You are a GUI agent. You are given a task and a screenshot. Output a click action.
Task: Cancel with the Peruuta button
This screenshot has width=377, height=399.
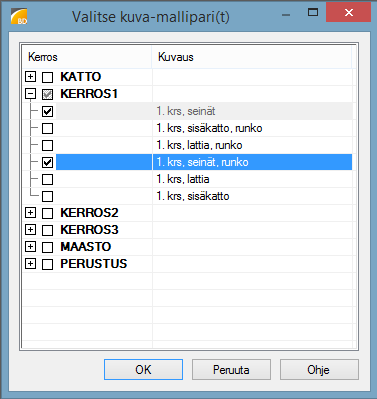tap(231, 369)
